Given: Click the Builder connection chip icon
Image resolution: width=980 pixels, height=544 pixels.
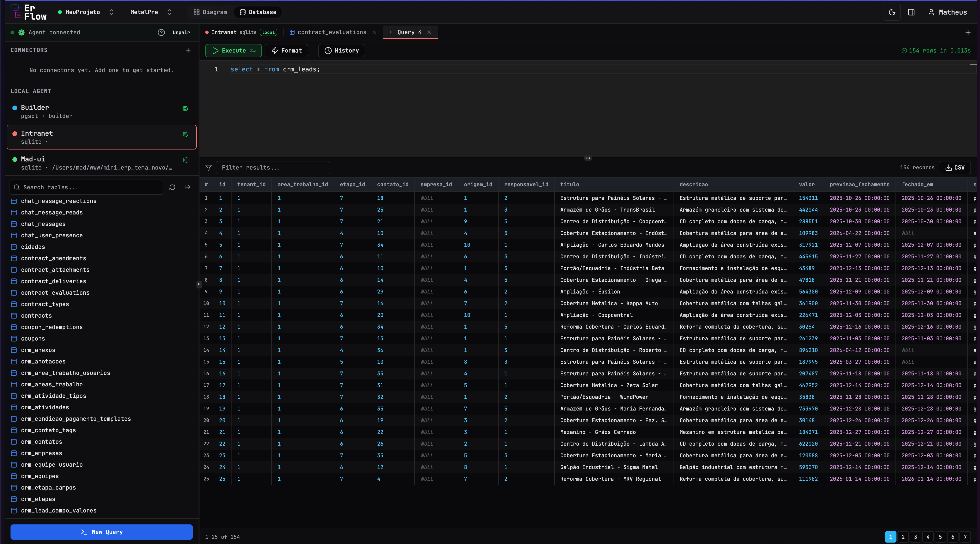Looking at the screenshot, I should (x=185, y=108).
